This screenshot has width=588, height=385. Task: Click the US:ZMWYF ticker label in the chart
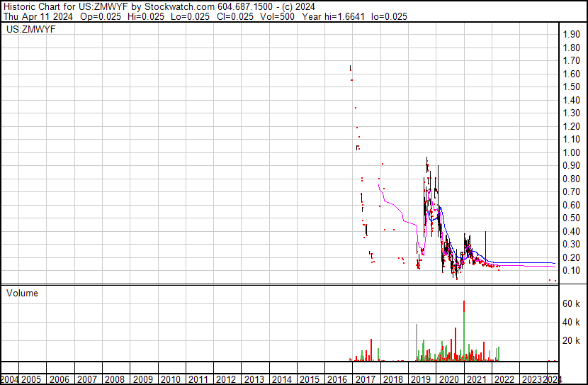pyautogui.click(x=31, y=29)
